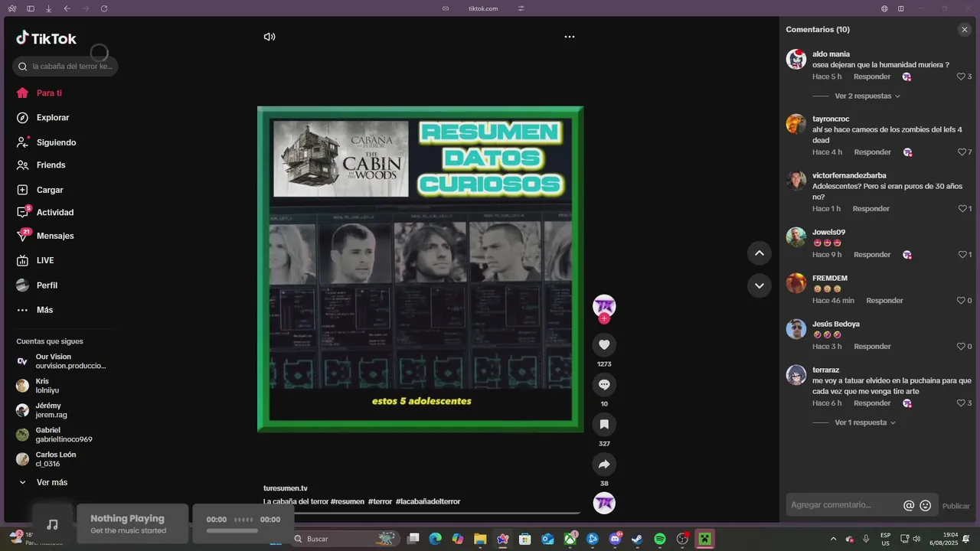Open the Friends page
Viewport: 980px width, 551px height.
click(51, 165)
